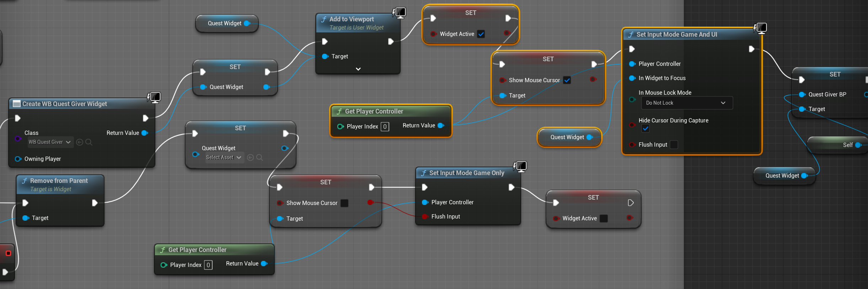Open the Select Asset dropdown on the Quest Widget SET node
Image resolution: width=868 pixels, height=289 pixels.
click(224, 157)
